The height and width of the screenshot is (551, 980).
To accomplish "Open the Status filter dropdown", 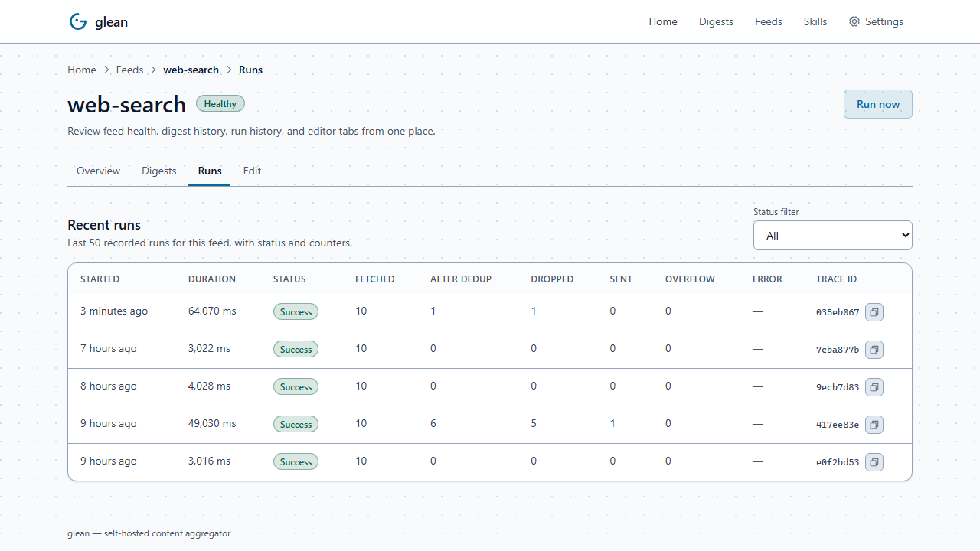I will pos(833,236).
